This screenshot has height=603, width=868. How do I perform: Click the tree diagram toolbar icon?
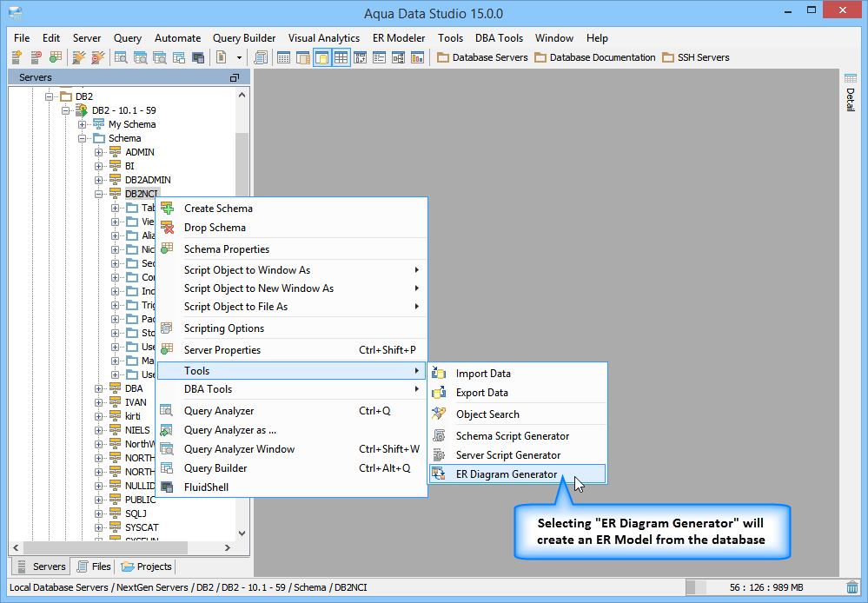coord(398,57)
